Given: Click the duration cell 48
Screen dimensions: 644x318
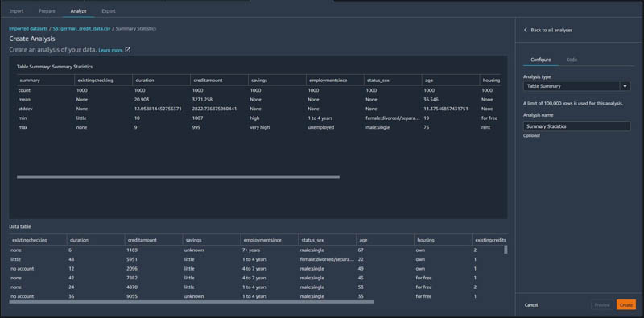Looking at the screenshot, I should coord(72,259).
